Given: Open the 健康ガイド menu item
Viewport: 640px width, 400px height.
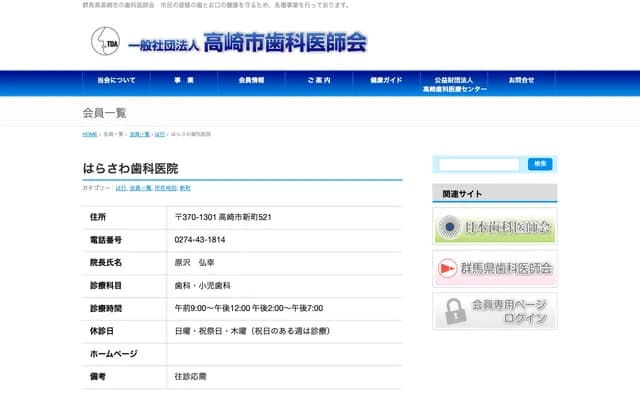Looking at the screenshot, I should 386,80.
